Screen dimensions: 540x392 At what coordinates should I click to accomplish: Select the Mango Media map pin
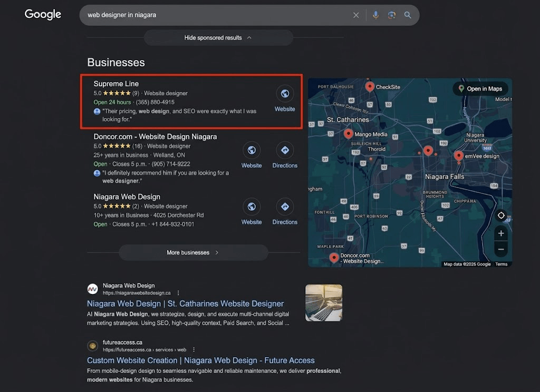[x=348, y=133]
